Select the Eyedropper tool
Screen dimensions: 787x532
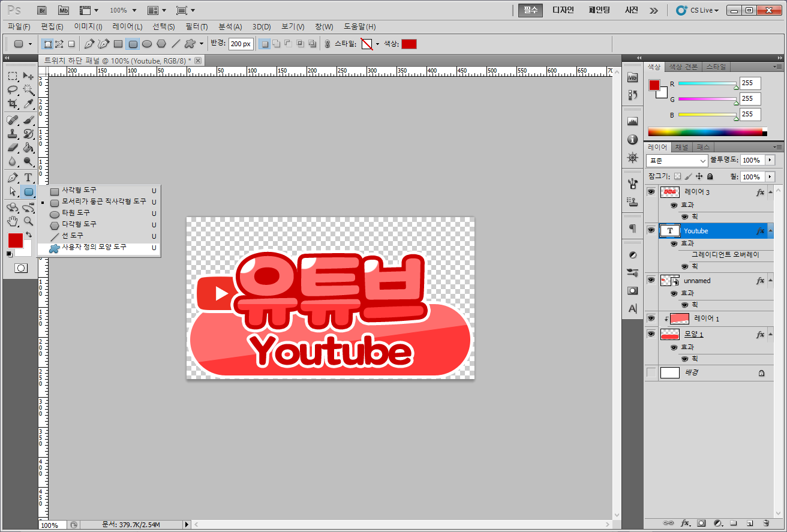pos(28,104)
